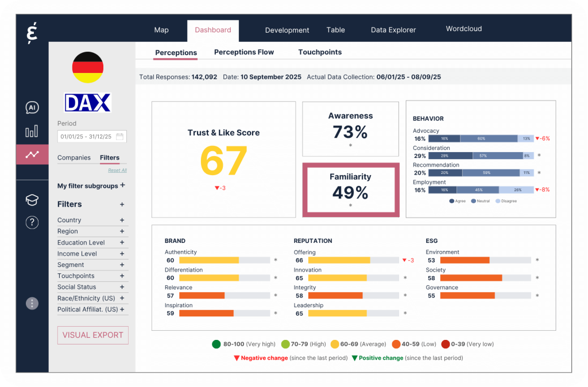The width and height of the screenshot is (588, 387).
Task: Click the Reset All link
Action: [x=117, y=171]
